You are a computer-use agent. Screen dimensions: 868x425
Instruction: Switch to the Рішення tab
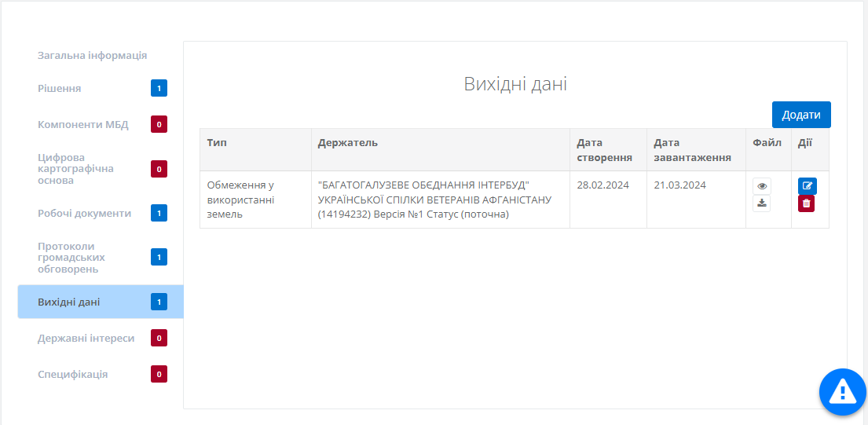click(x=60, y=89)
